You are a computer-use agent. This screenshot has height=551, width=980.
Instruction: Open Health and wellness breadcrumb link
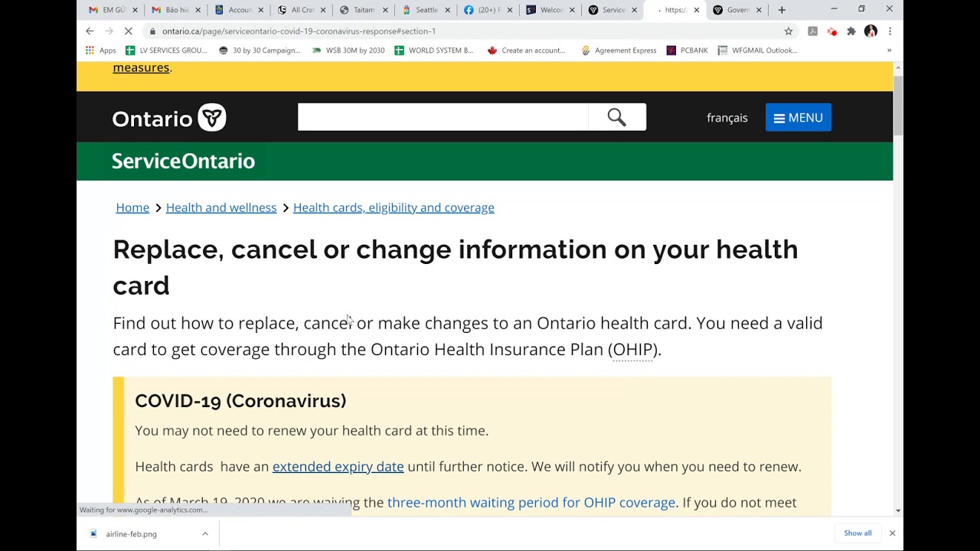221,207
